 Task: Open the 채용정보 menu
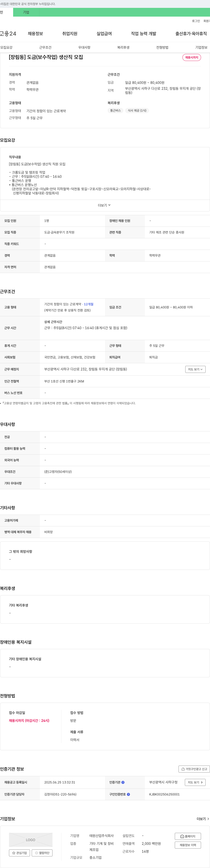tap(35, 34)
